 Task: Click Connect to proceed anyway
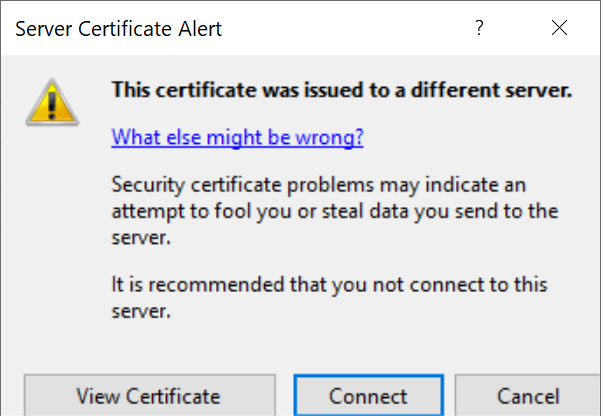368,396
